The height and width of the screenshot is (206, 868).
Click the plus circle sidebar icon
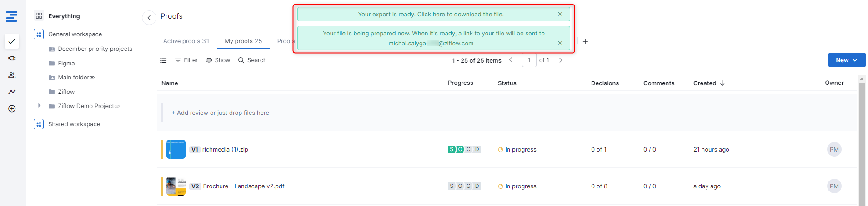coord(12,109)
